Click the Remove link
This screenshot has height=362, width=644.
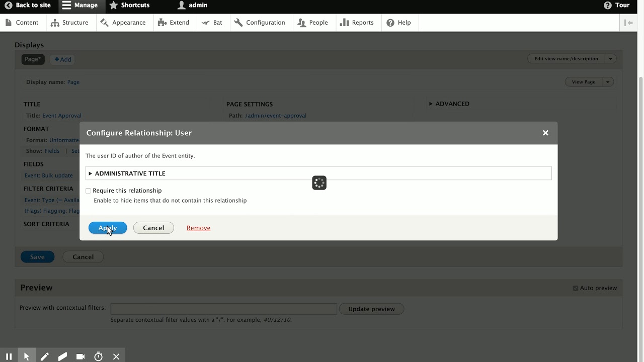[198, 228]
